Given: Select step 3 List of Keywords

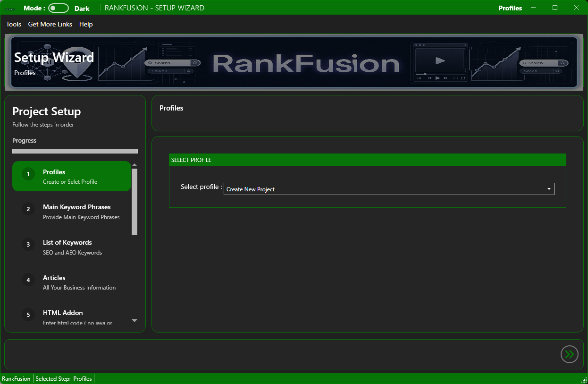Looking at the screenshot, I should 72,247.
